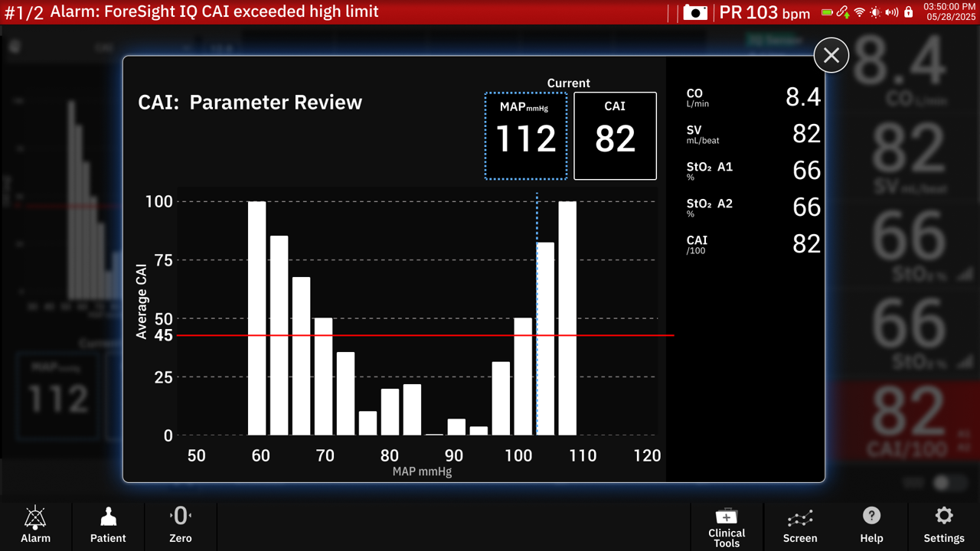This screenshot has height=551, width=980.
Task: Open the Settings gear
Action: tap(944, 525)
